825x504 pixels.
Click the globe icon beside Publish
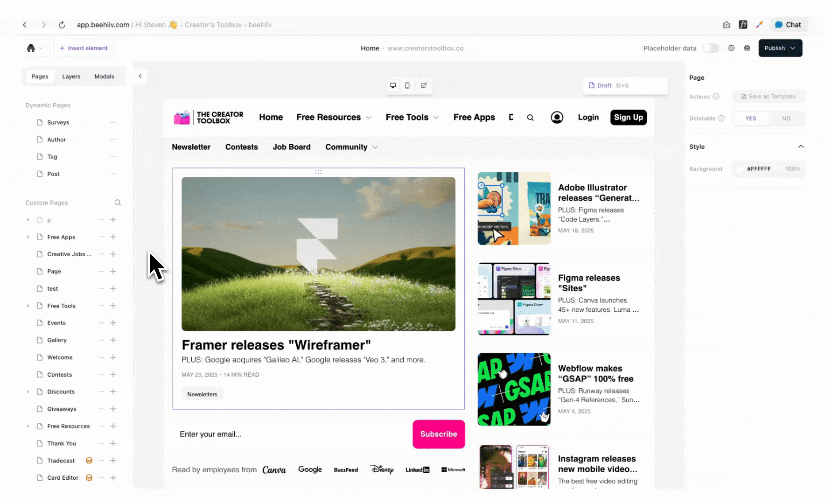point(747,48)
